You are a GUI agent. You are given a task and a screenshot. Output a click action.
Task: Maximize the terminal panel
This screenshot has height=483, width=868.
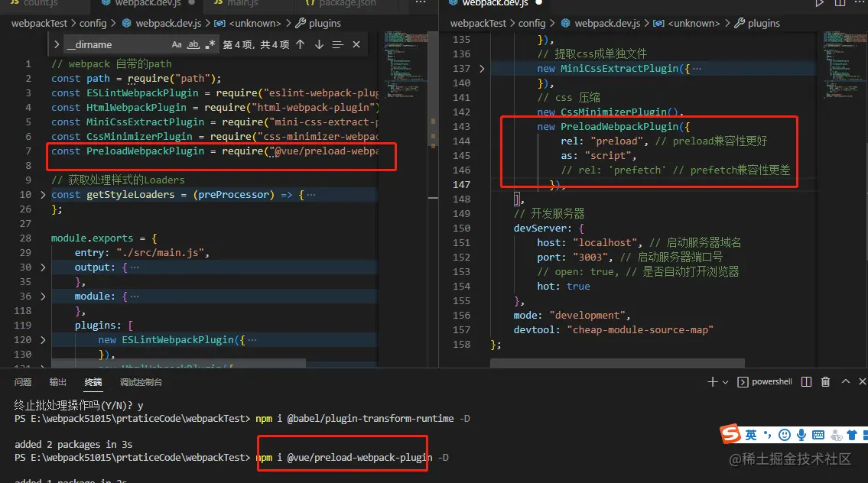846,381
